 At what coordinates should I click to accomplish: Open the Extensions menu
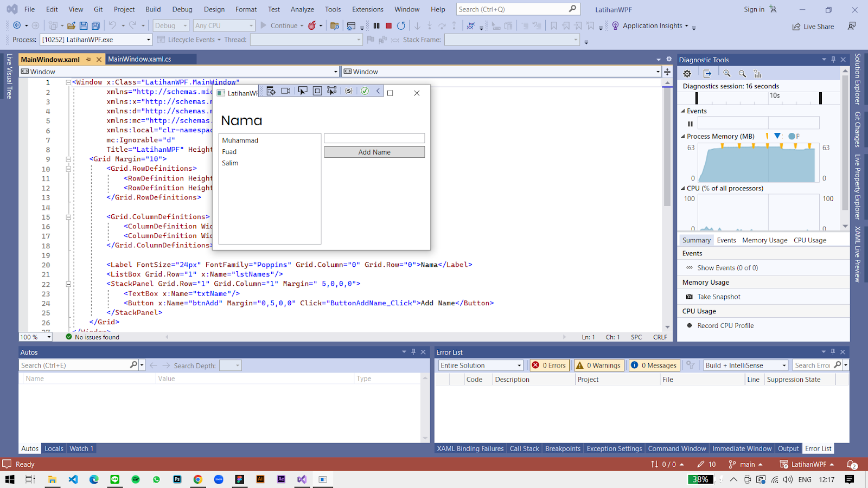coord(367,9)
